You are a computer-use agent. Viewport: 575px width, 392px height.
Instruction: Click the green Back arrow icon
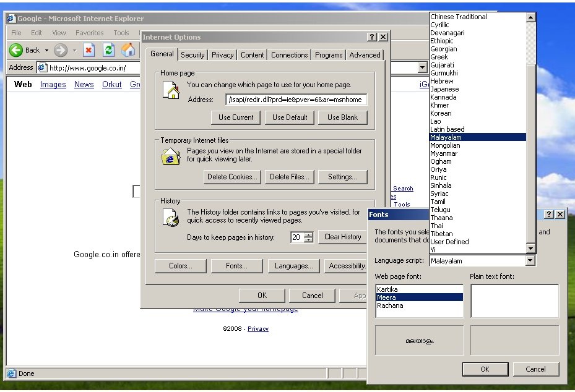(15, 50)
